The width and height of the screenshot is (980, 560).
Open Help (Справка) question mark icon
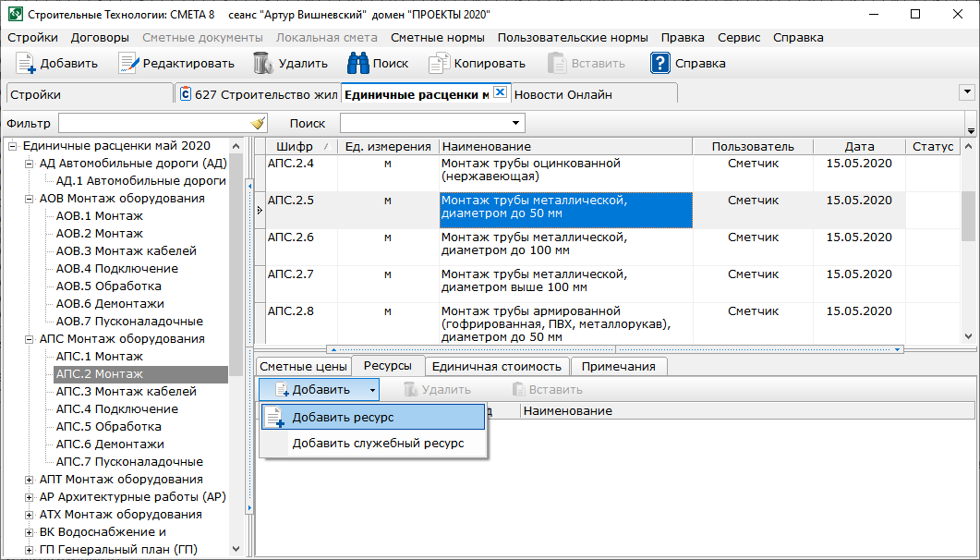click(659, 64)
